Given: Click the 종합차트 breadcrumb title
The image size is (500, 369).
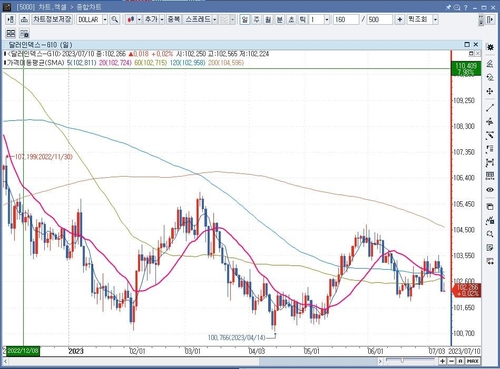Looking at the screenshot, I should 89,7.
